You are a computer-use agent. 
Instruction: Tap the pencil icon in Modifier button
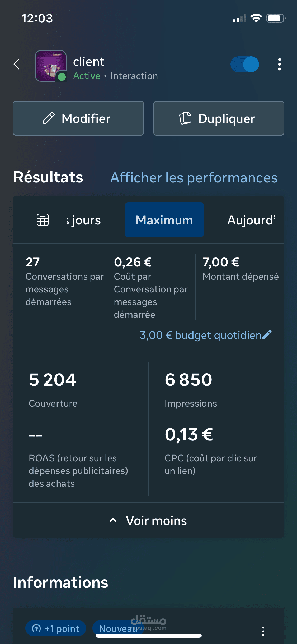tap(49, 118)
